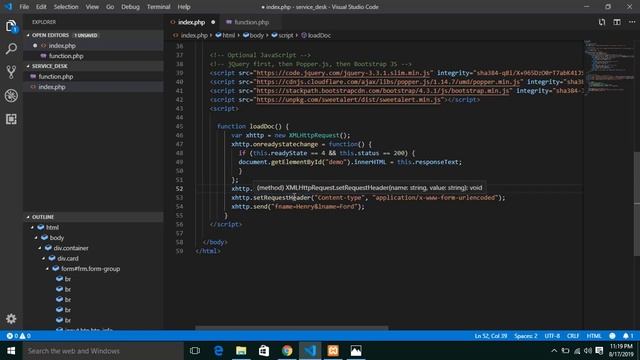
Task: Click the code minimap preview
Action: 608,67
